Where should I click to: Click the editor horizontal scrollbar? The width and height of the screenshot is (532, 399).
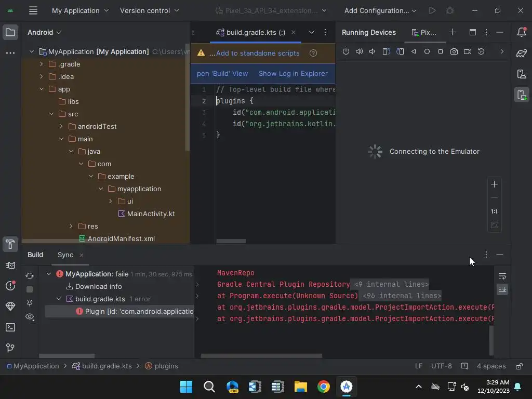(x=231, y=241)
